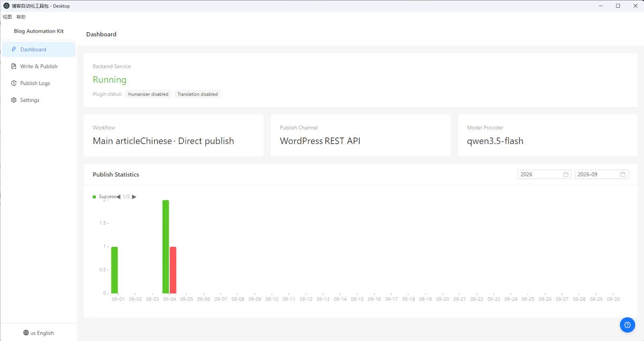Viewport: 644px width, 341px height.
Task: Maximize the Desktop app window
Action: 618,6
